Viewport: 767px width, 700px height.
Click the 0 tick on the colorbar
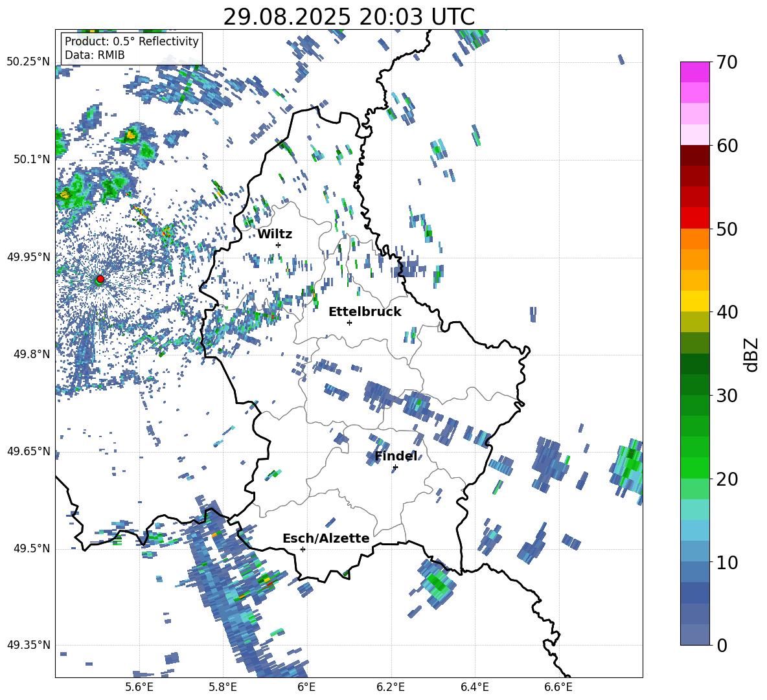pyautogui.click(x=722, y=645)
